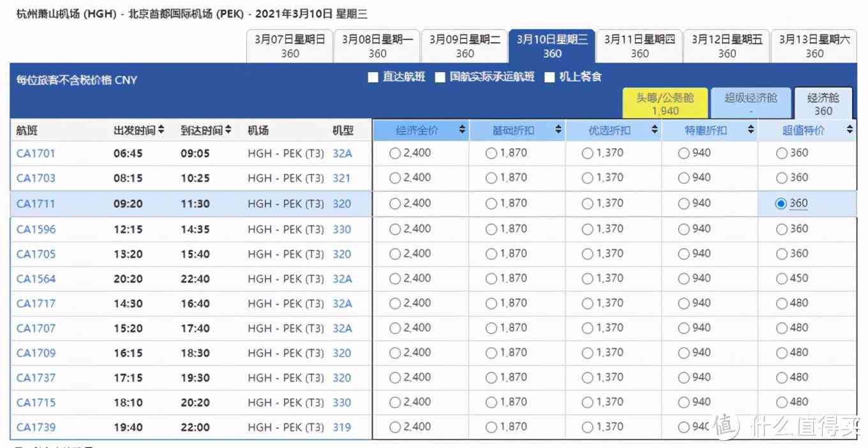
Task: Open the 3月07日星期日 date tab
Action: [290, 45]
